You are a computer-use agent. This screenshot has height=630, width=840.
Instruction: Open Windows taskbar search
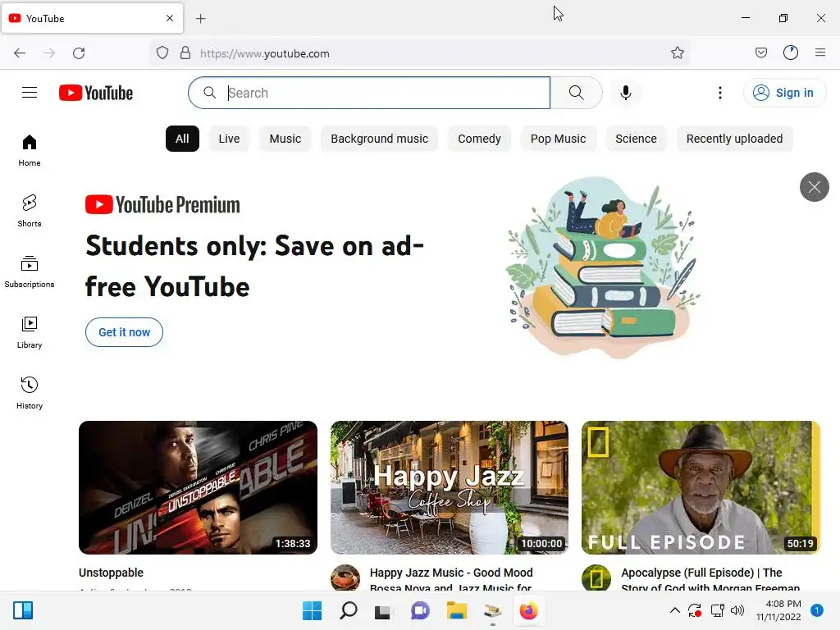(348, 610)
